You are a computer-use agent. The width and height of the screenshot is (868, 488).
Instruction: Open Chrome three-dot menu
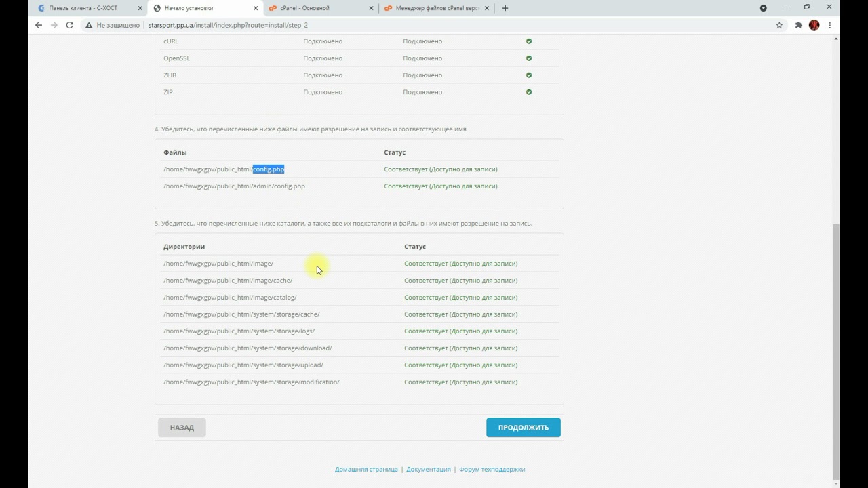(x=830, y=25)
